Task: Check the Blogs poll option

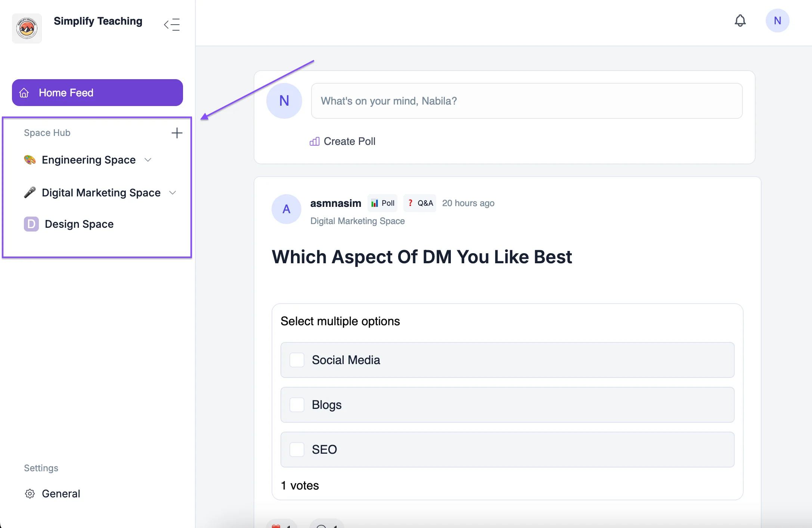Action: pyautogui.click(x=297, y=405)
